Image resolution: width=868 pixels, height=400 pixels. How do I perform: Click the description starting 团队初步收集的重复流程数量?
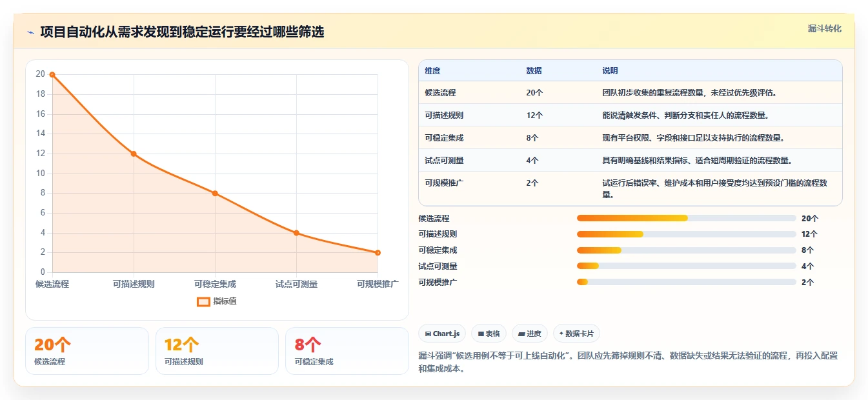pyautogui.click(x=690, y=93)
